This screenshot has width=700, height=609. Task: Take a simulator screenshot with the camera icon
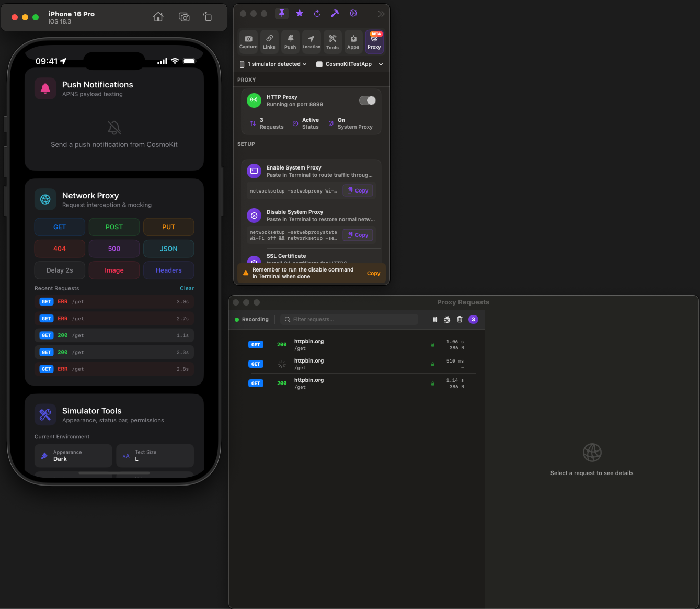coord(184,17)
